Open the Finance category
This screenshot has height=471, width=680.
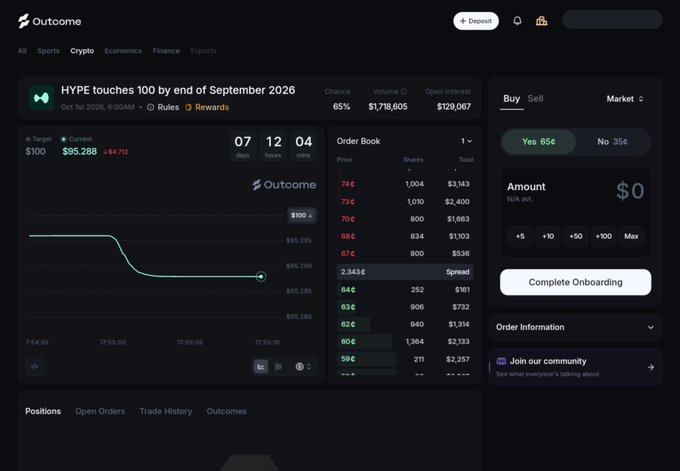[166, 51]
